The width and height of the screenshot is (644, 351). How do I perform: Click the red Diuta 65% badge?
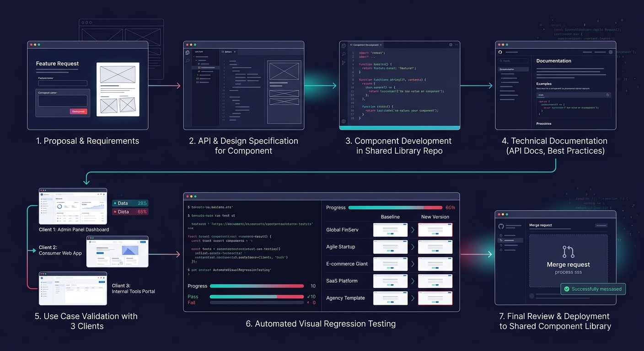130,212
